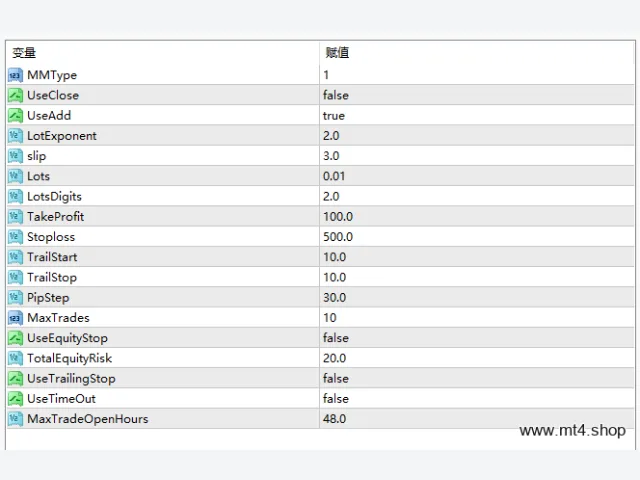The width and height of the screenshot is (640, 480).
Task: Select the boolean icon next to UseClose
Action: tap(15, 95)
